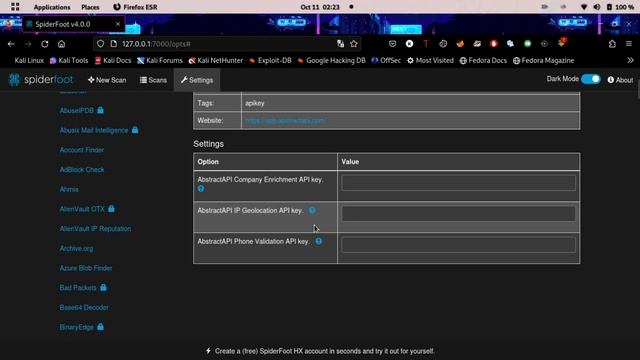Go back with the browser back arrow
Image resolution: width=640 pixels, height=360 pixels.
(x=11, y=44)
